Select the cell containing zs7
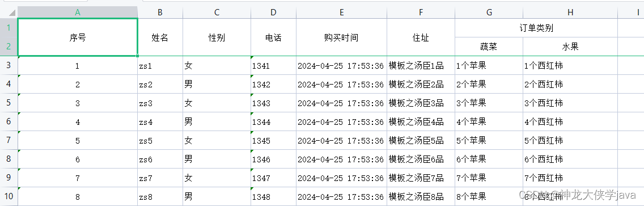This screenshot has height=206, width=644. [160, 178]
